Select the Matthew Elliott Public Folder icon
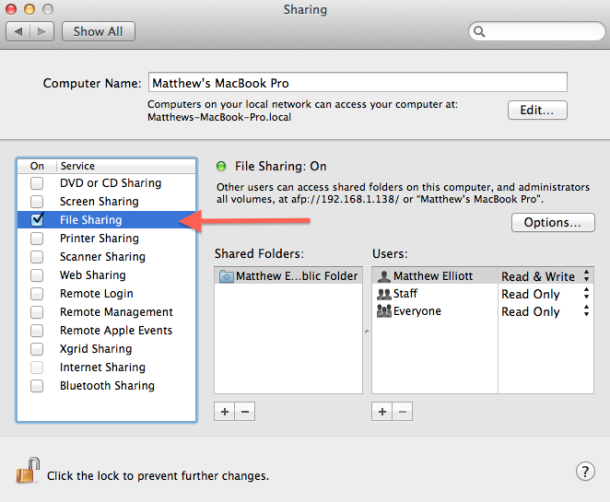Viewport: 610px width, 502px height. click(227, 276)
